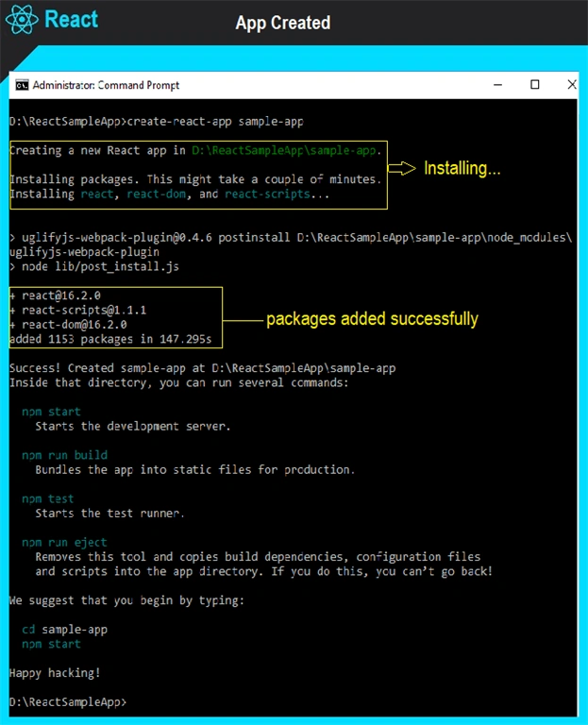The height and width of the screenshot is (725, 588).
Task: Maximize the Command Prompt window
Action: tap(535, 85)
